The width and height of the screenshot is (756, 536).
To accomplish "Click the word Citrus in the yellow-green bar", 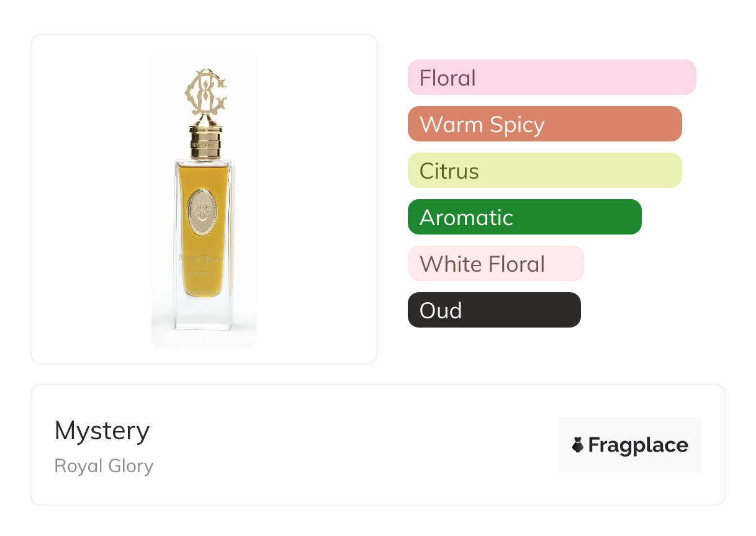I will [449, 171].
